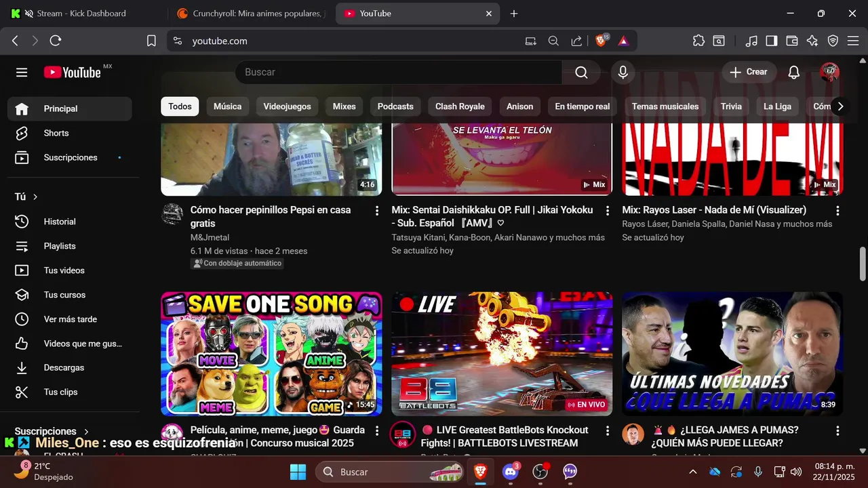The width and height of the screenshot is (868, 488).
Task: Open M&Jmetal channel avatar
Action: (x=172, y=214)
